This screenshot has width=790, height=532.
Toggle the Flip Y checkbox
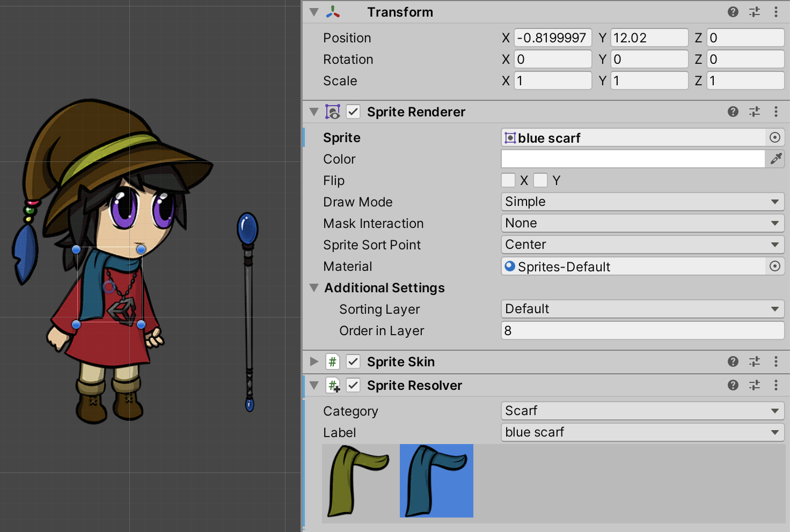(x=540, y=180)
